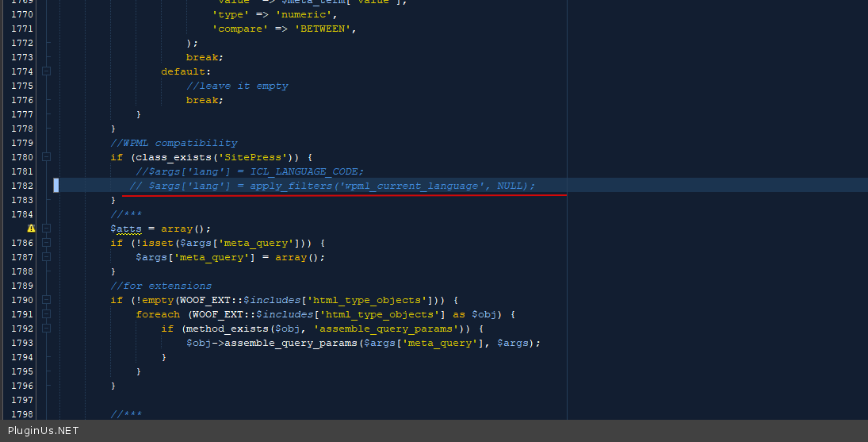The height and width of the screenshot is (442, 868).
Task: Click line number 1782 in the gutter
Action: pos(22,186)
